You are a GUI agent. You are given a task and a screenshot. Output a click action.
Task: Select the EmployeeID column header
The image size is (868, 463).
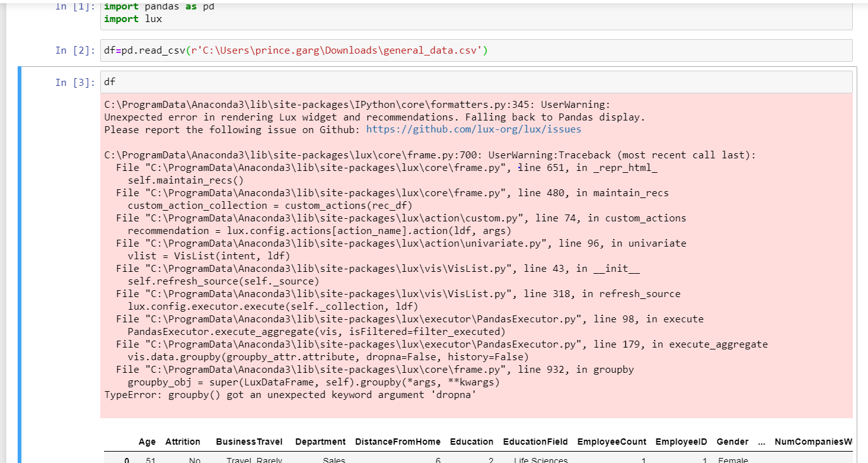point(681,442)
